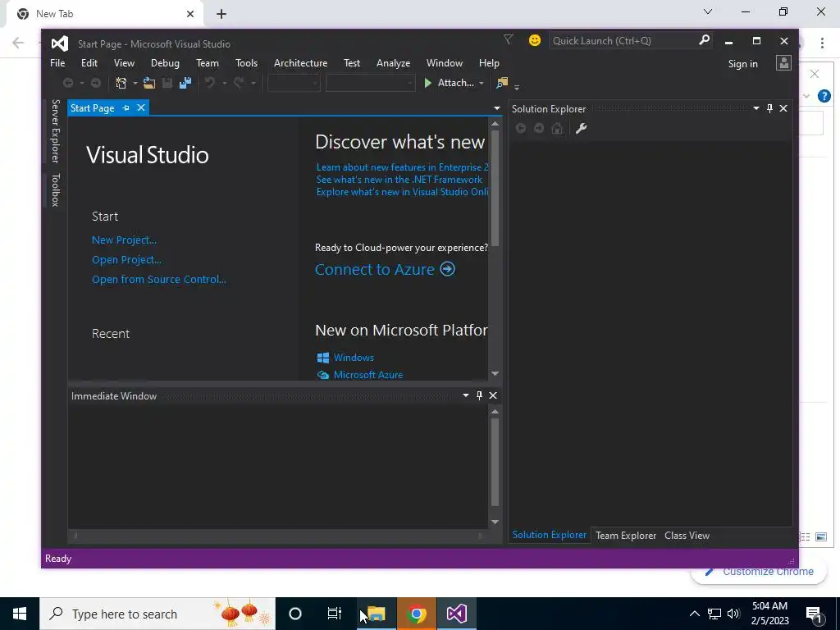Send feedback via the smiley icon
Image resolution: width=840 pixels, height=630 pixels.
pos(534,40)
